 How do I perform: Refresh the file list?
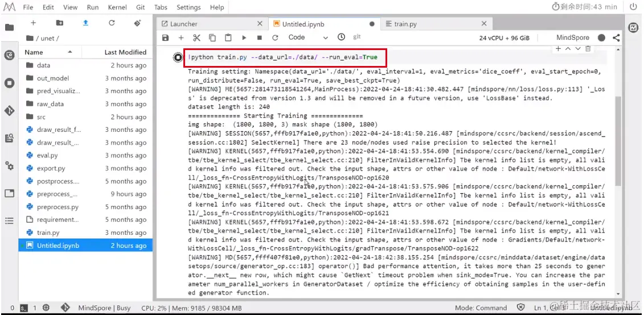[x=112, y=23]
